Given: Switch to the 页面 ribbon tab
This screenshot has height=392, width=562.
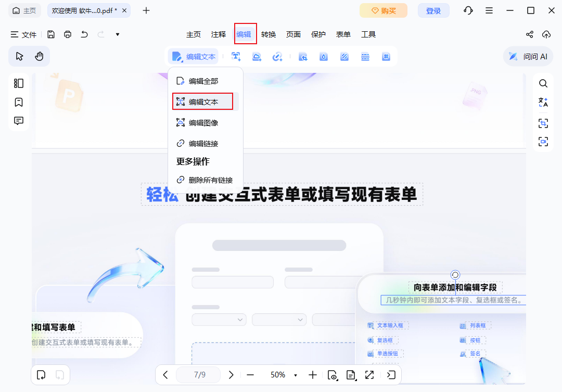Looking at the screenshot, I should coord(293,34).
